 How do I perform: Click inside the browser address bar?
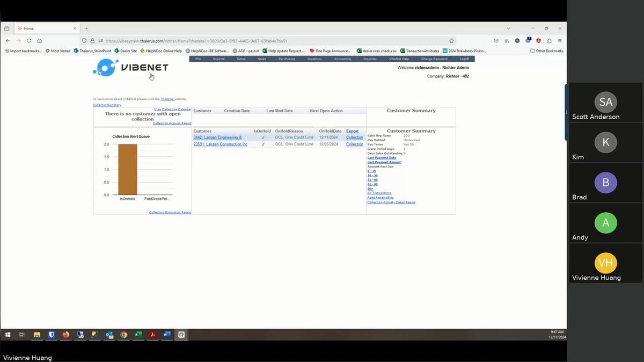tap(215, 40)
